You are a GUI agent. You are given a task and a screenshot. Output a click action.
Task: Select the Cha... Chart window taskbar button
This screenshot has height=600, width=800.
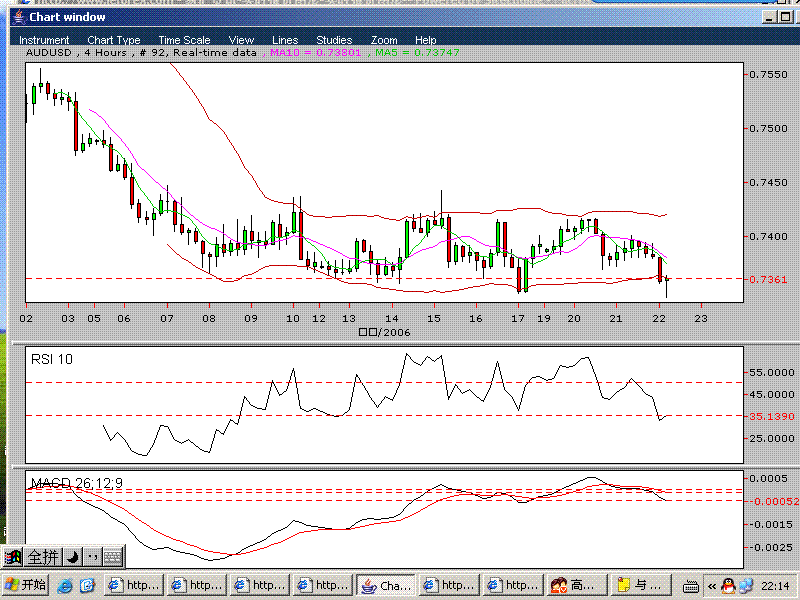tap(386, 585)
